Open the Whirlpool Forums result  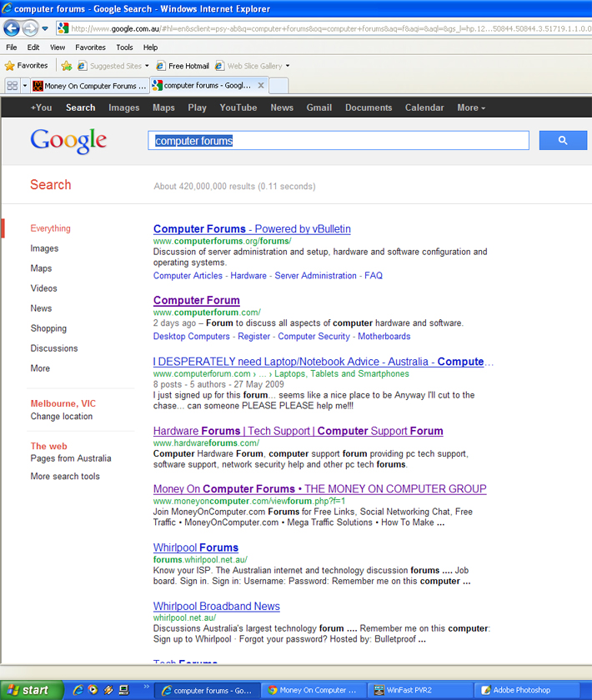tap(196, 547)
